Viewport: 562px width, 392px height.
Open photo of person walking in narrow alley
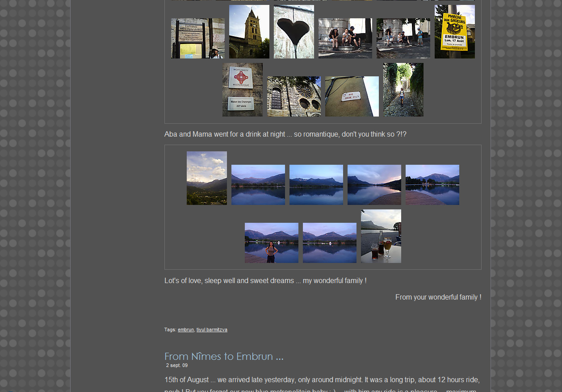pyautogui.click(x=403, y=90)
